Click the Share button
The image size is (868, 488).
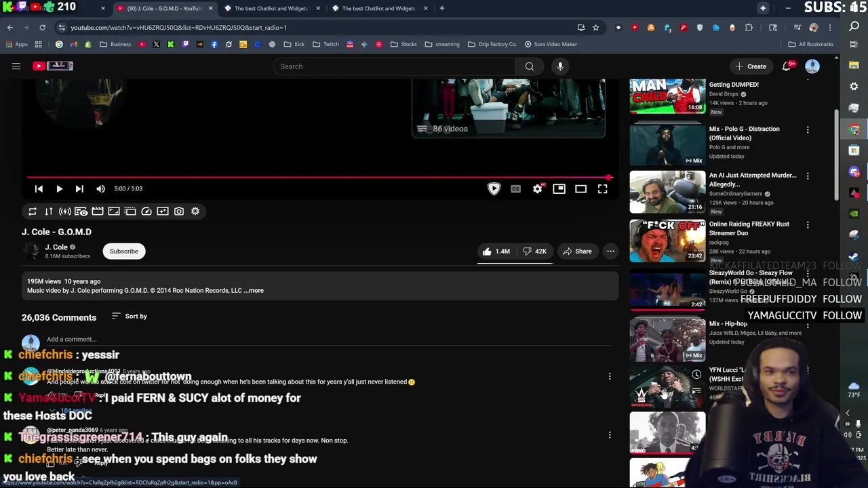tap(577, 251)
